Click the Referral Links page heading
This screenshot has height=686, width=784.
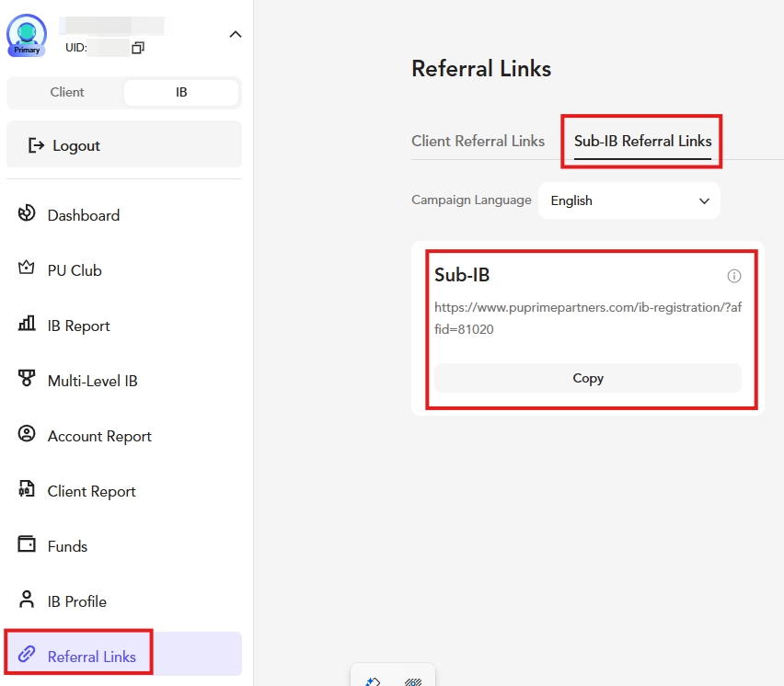point(481,68)
